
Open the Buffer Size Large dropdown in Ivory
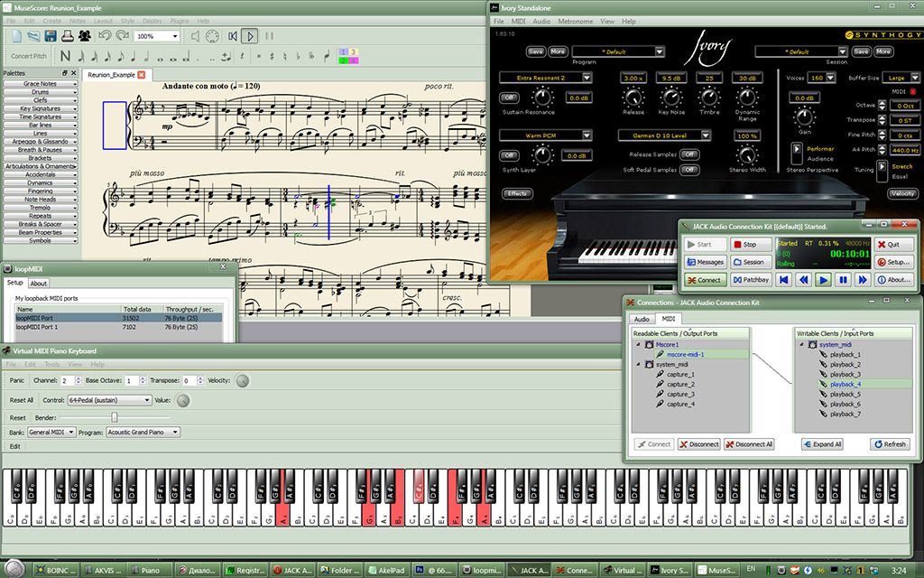901,78
